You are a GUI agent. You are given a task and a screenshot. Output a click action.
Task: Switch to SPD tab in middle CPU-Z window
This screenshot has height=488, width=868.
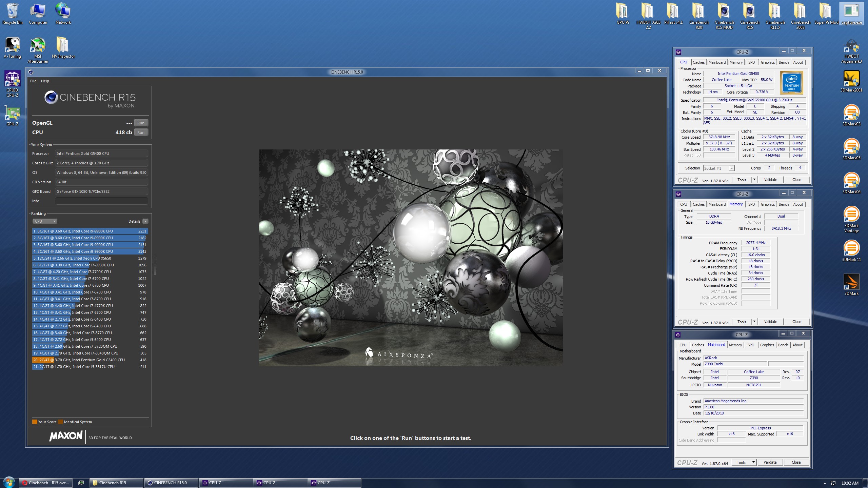click(x=751, y=204)
